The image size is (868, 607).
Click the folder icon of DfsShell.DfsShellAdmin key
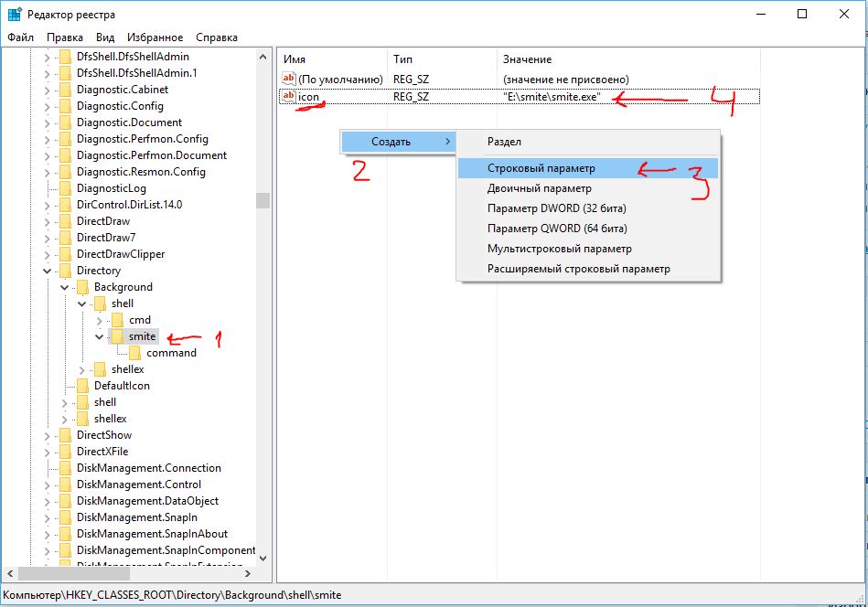(x=65, y=57)
